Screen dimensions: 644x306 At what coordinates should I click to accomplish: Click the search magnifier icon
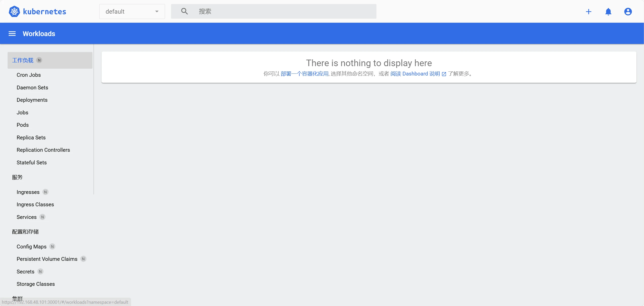(x=184, y=11)
